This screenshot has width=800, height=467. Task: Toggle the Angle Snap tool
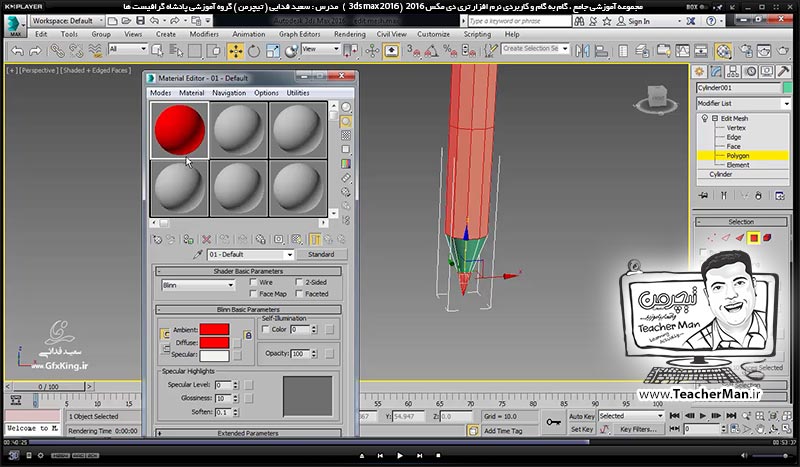(432, 51)
